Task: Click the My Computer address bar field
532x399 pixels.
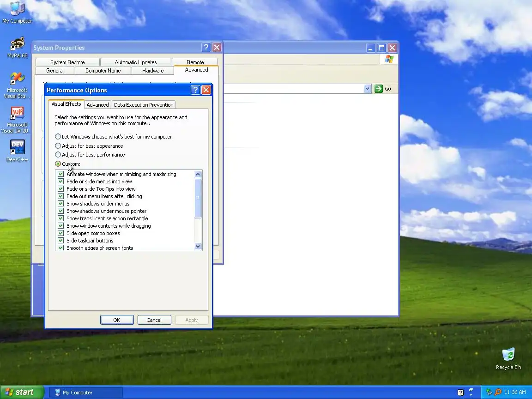Action: 294,89
